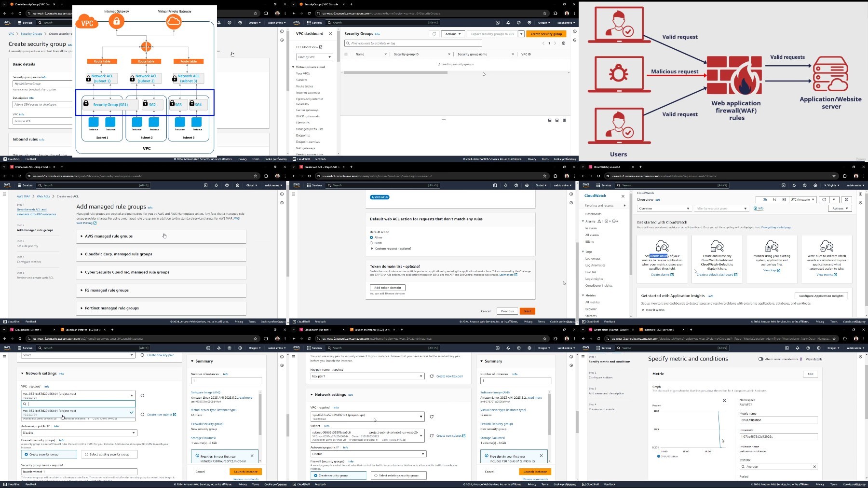Click refresh icon beside key-pair1 dropdown
This screenshot has width=868, height=488.
click(x=432, y=376)
